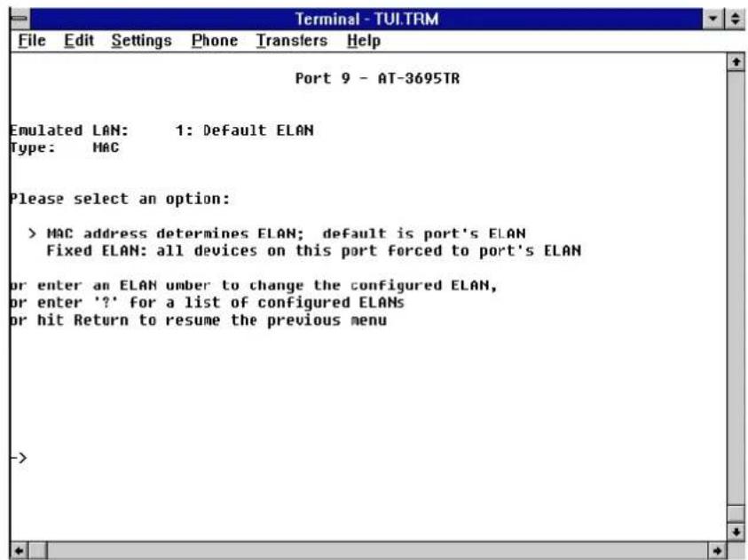Open the File menu
The width and height of the screenshot is (748, 560).
(x=32, y=41)
